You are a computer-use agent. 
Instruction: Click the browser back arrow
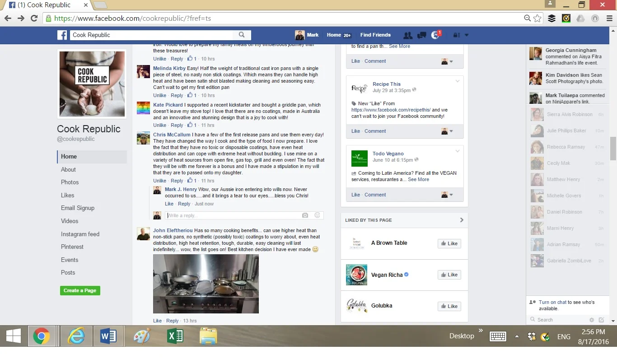[x=8, y=19]
